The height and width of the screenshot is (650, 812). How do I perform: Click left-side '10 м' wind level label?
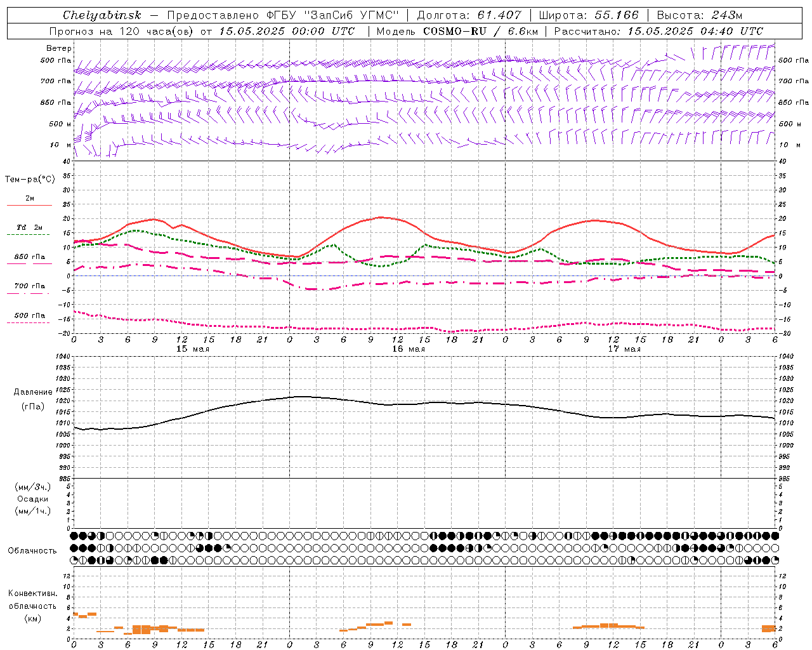pyautogui.click(x=60, y=145)
